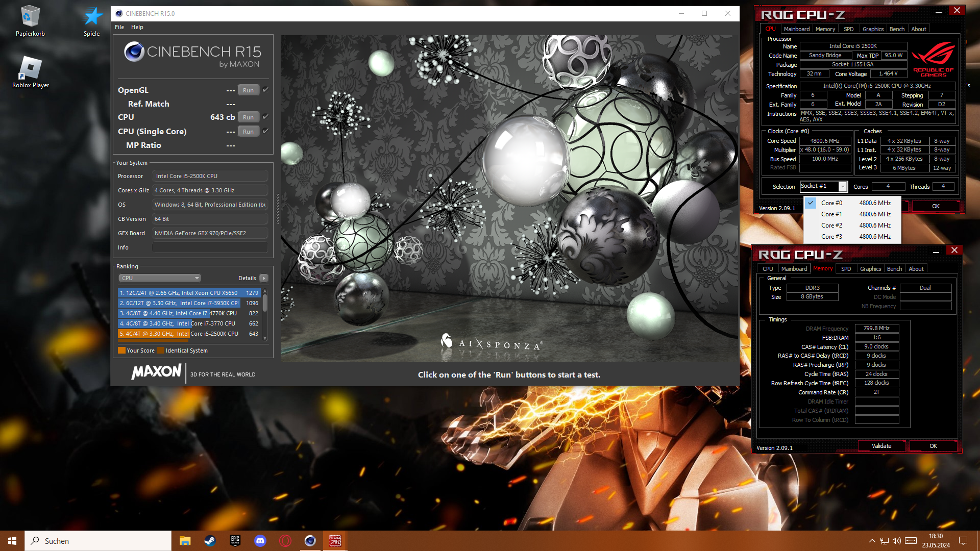Image resolution: width=980 pixels, height=551 pixels.
Task: Show hidden system tray icons
Action: (872, 541)
